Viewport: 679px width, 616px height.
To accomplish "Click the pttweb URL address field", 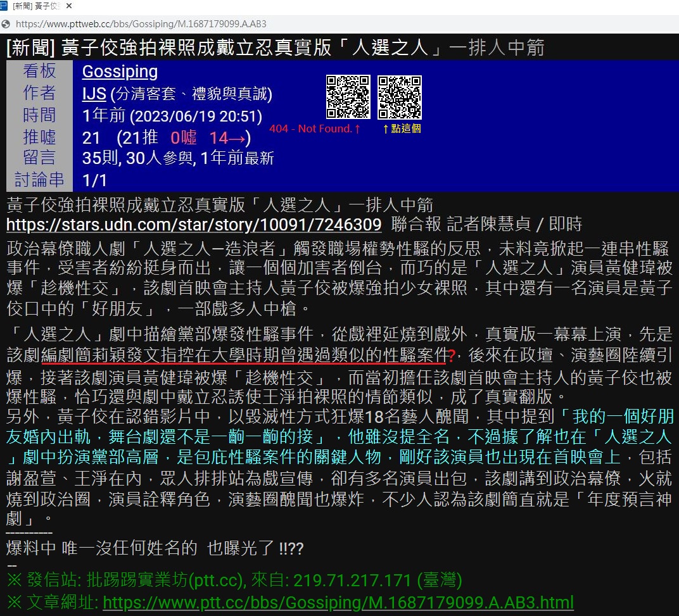I will pos(141,24).
